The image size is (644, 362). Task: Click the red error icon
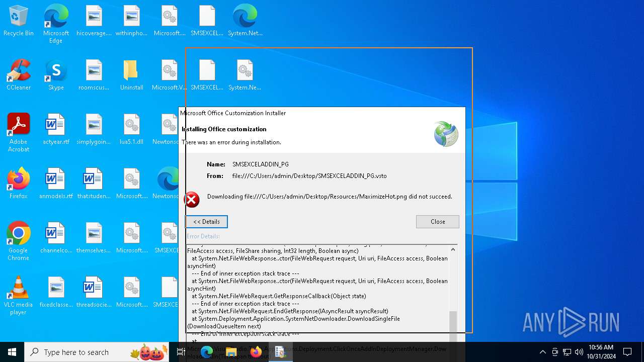192,200
